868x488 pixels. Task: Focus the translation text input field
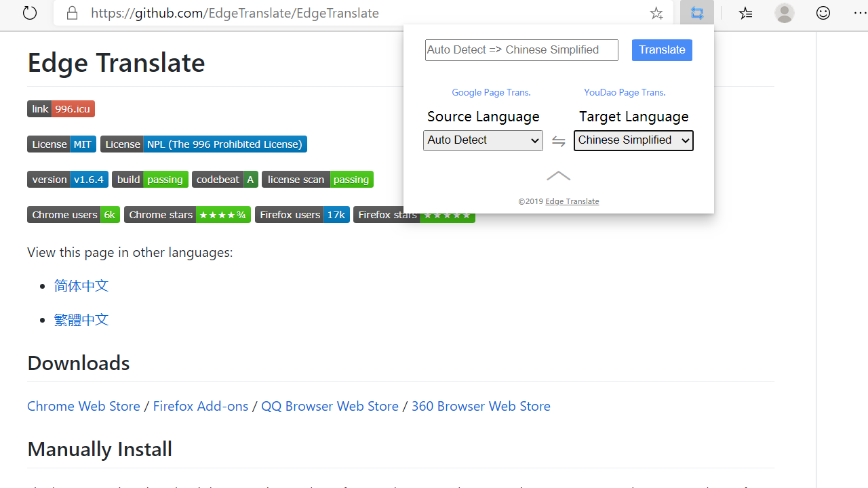click(x=521, y=50)
